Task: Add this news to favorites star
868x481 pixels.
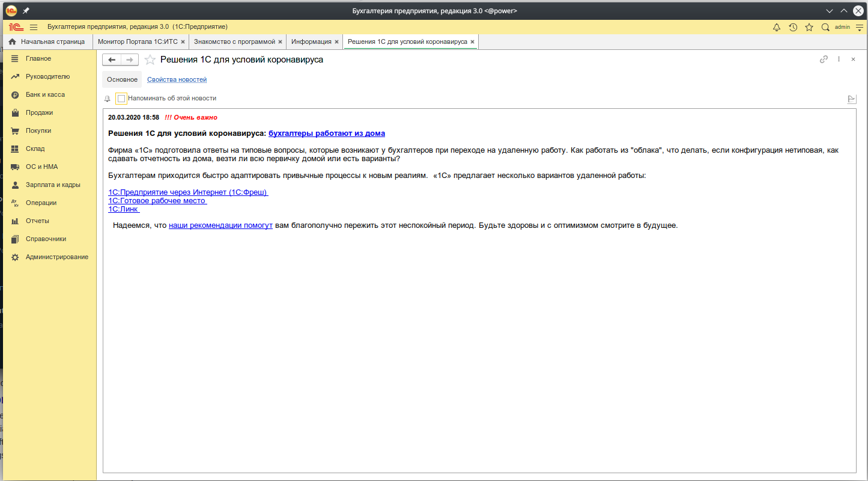Action: pos(150,60)
